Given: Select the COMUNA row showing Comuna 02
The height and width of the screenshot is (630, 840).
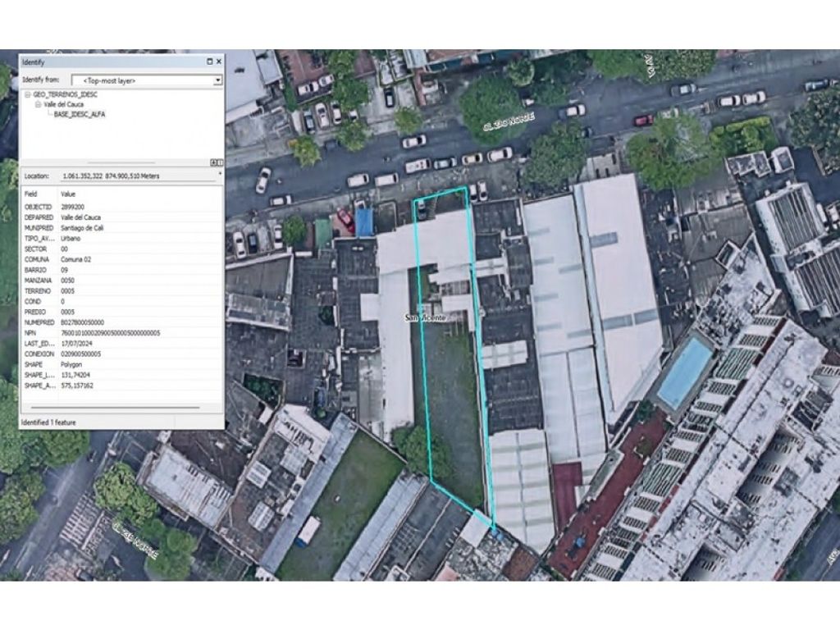Looking at the screenshot, I should 82,259.
